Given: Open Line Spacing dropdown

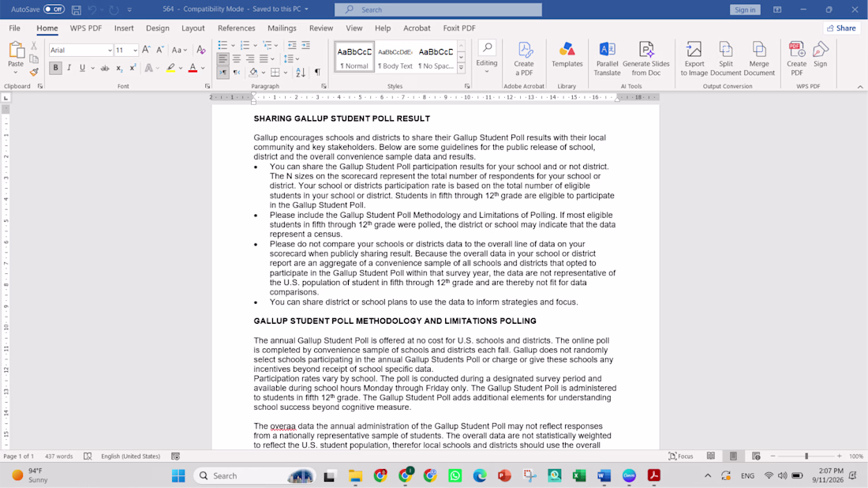Looking at the screenshot, I should (291, 58).
